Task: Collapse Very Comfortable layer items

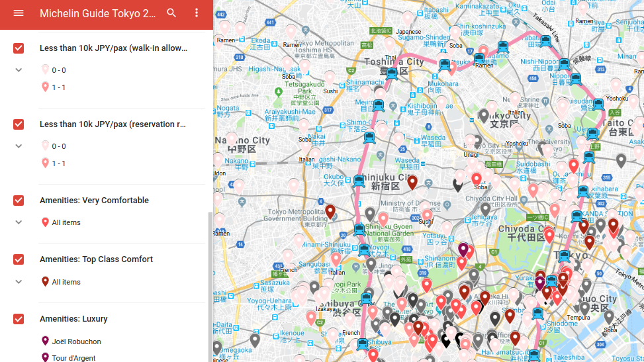Action: [19, 222]
